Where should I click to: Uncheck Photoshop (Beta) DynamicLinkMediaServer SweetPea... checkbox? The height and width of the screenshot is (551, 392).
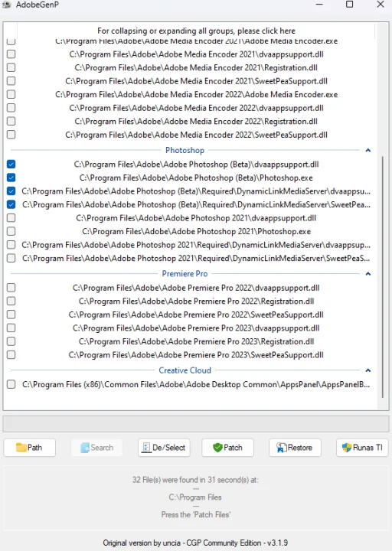[11, 204]
